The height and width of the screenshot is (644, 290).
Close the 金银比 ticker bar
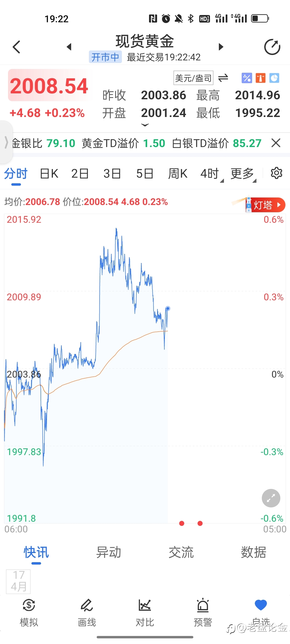point(276,143)
